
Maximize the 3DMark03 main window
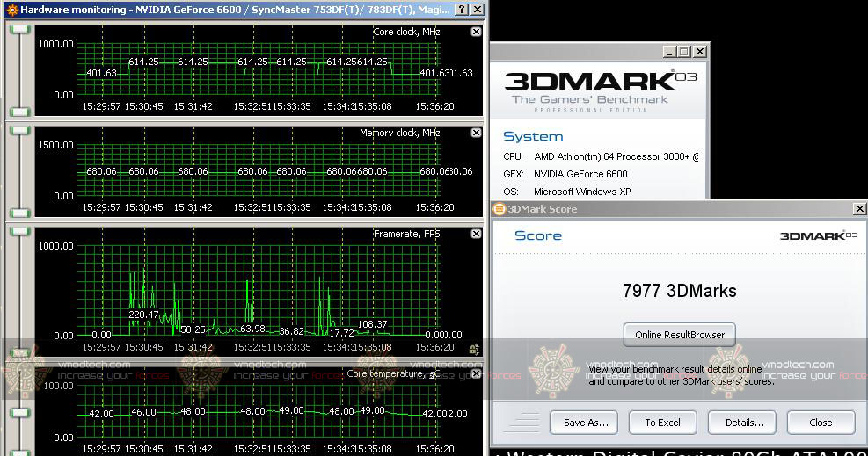click(x=684, y=52)
